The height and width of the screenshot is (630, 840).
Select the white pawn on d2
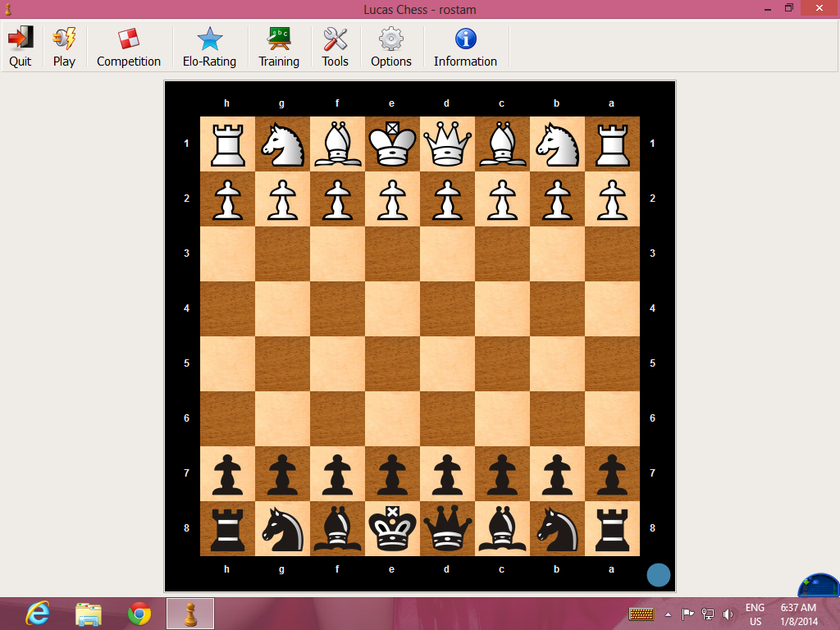point(447,199)
